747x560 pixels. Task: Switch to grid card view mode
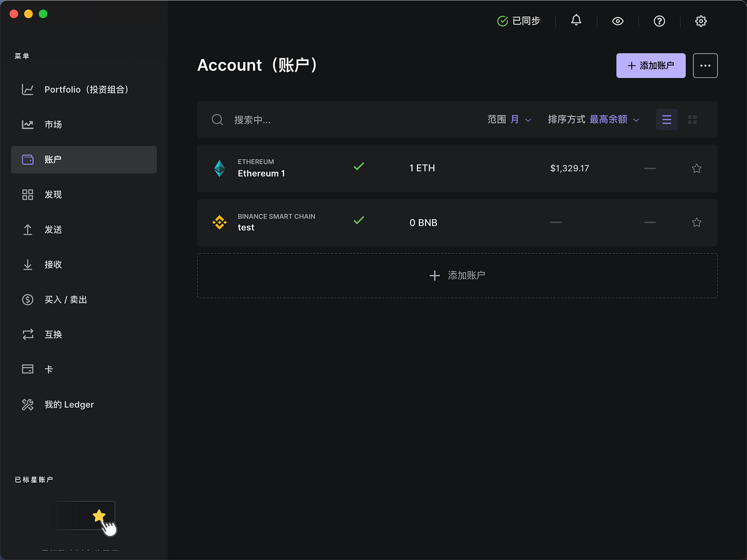point(692,119)
